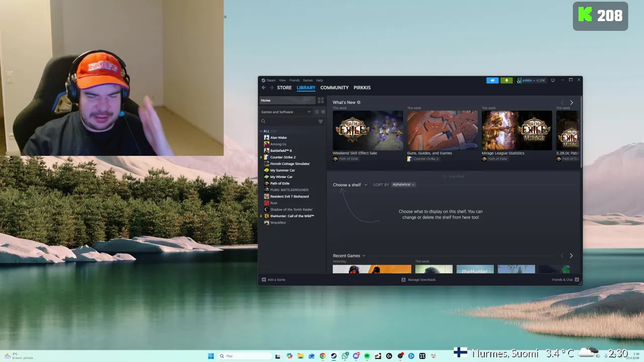
Task: Select theHunter: Call of the Wild
Action: [292, 216]
